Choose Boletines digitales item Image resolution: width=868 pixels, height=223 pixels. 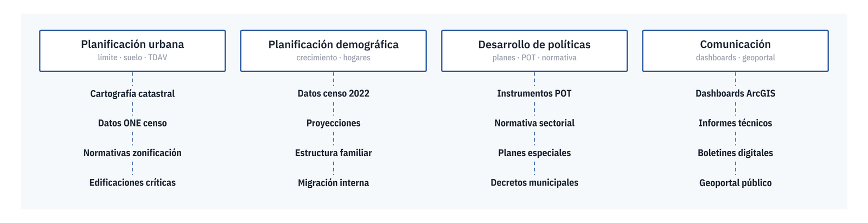click(735, 153)
